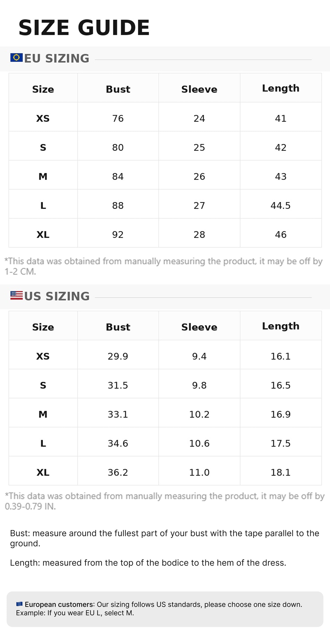Click the US table Length column header
Image resolution: width=330 pixels, height=644 pixels.
[281, 326]
